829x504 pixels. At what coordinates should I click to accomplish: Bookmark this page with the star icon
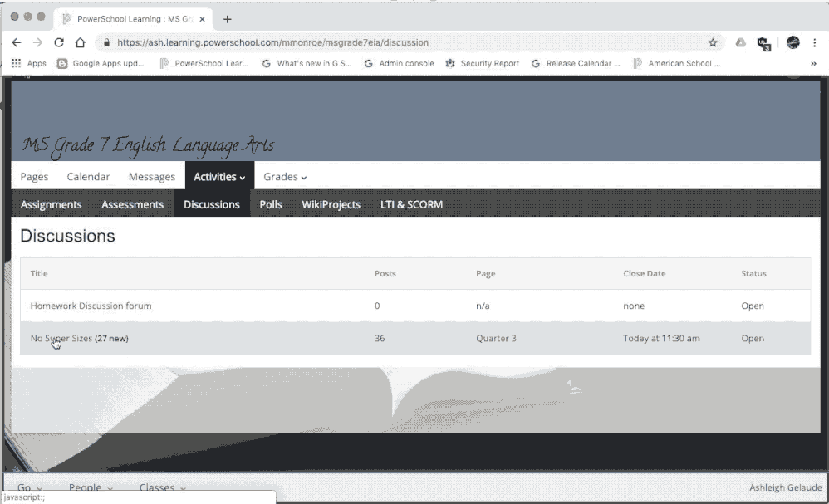713,42
